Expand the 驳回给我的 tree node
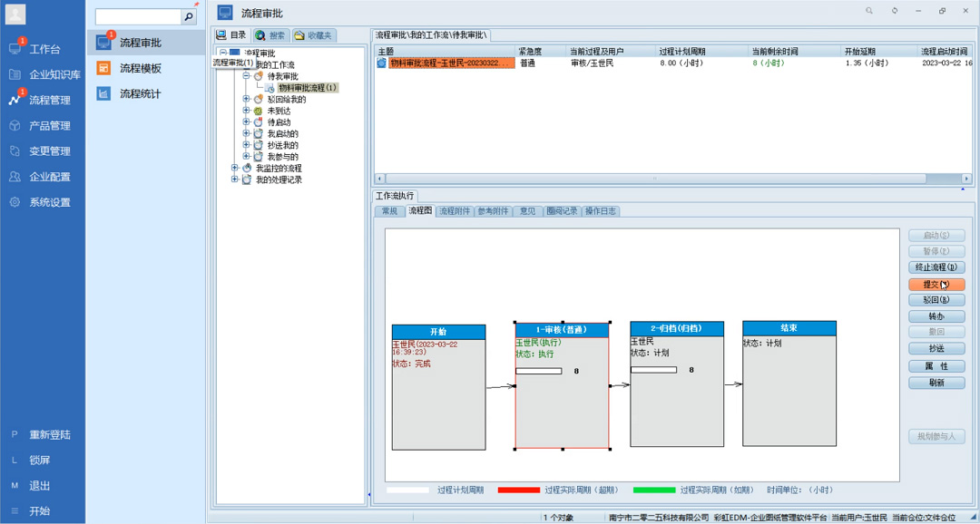The image size is (980, 524). tap(246, 100)
